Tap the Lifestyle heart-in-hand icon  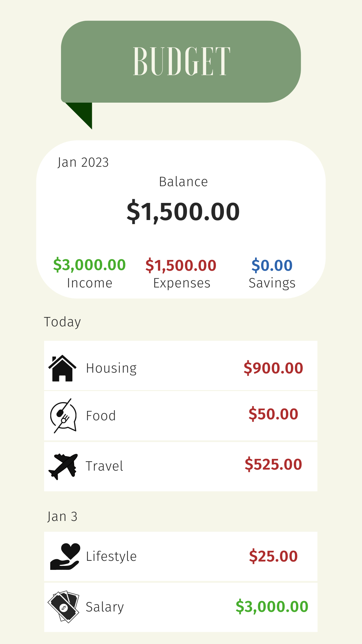(65, 556)
